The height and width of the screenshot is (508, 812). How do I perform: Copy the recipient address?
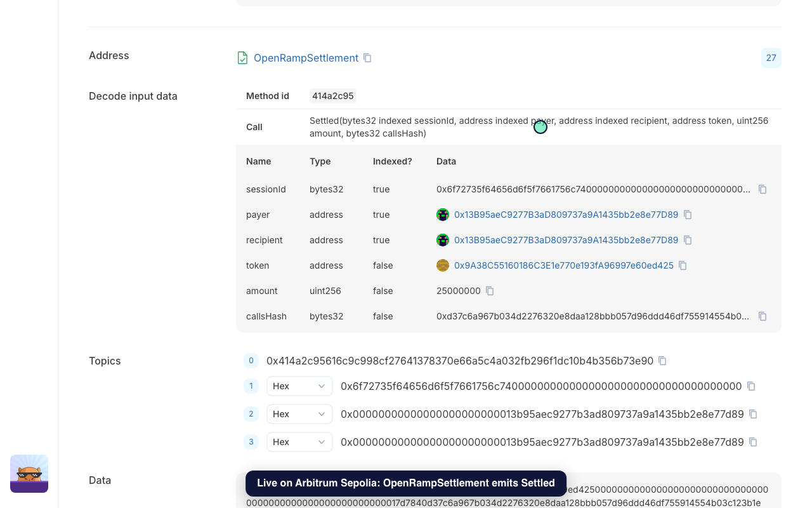point(688,240)
